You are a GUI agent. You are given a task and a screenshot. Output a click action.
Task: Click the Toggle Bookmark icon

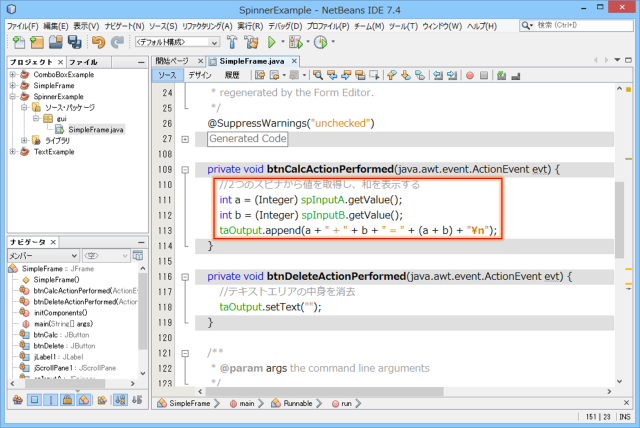pyautogui.click(x=420, y=75)
